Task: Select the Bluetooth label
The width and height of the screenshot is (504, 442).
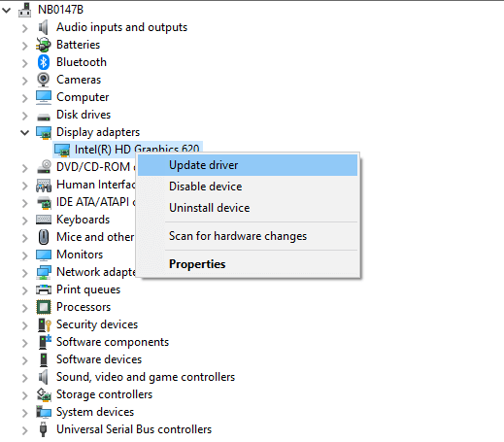Action: (x=82, y=62)
